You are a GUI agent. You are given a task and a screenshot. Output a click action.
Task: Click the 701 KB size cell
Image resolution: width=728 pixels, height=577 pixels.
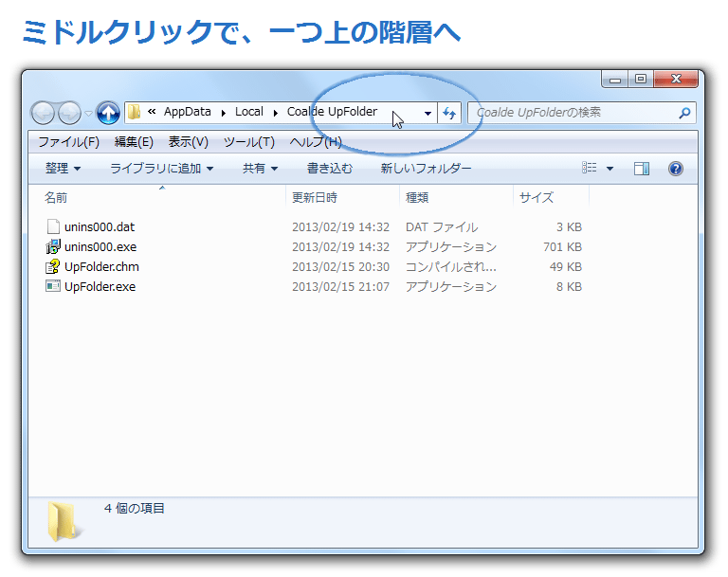point(562,247)
